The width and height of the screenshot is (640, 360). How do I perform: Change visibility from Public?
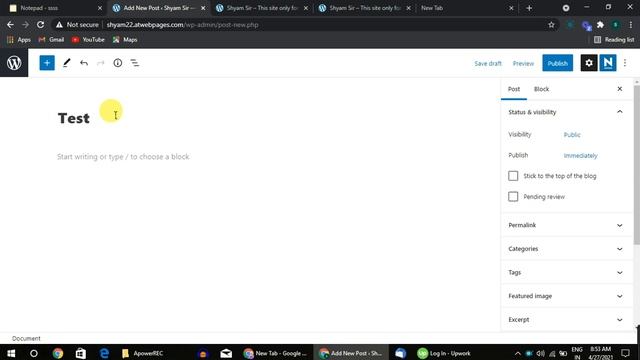coord(572,135)
